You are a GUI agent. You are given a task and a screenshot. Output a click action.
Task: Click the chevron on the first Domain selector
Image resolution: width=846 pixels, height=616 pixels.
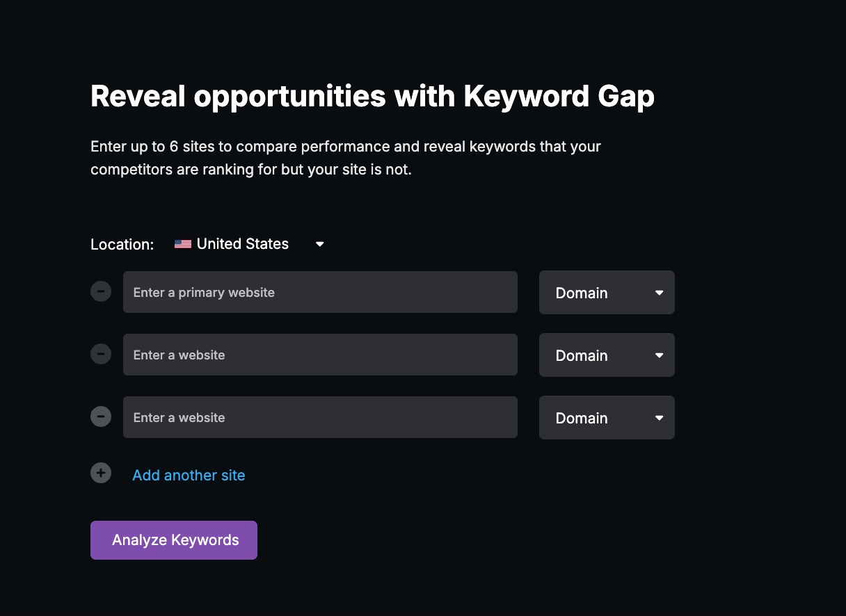[658, 293]
